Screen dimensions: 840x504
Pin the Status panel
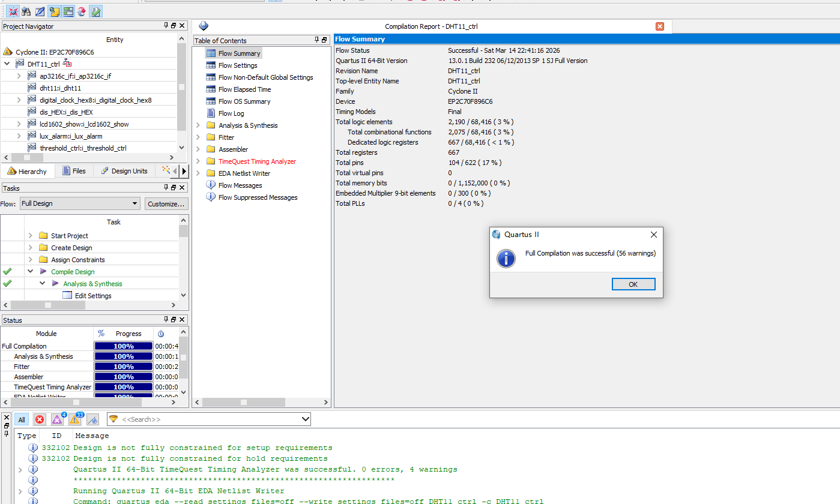(x=166, y=320)
